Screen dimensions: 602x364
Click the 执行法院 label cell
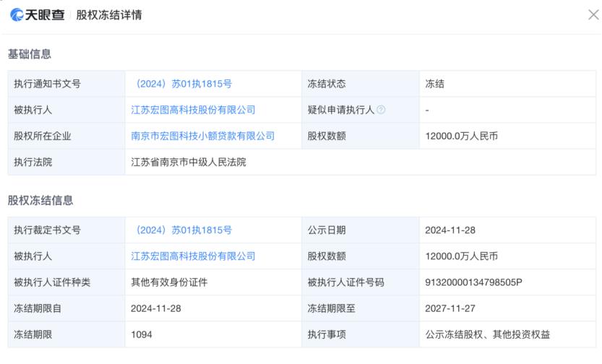pos(66,162)
